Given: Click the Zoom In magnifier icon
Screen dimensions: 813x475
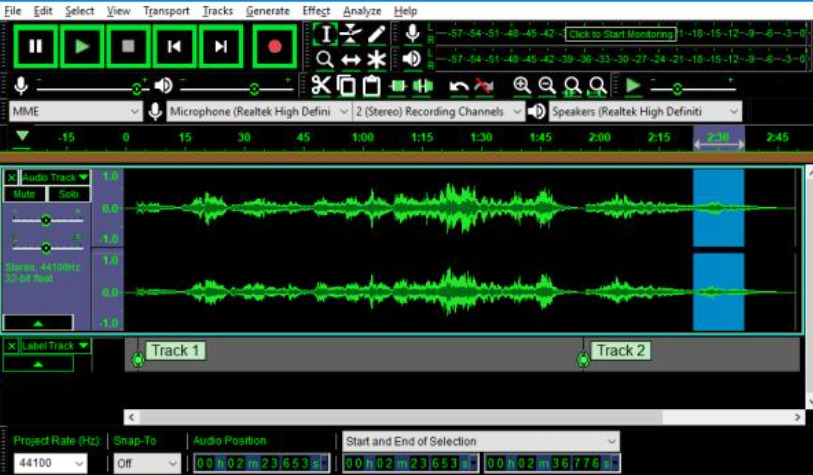Looking at the screenshot, I should click(x=522, y=86).
